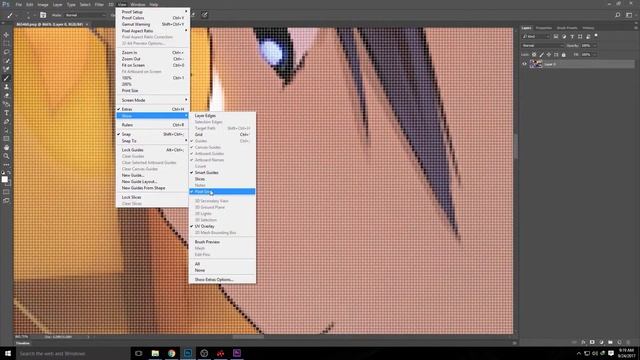Screen dimensions: 640x360
Task: Open the layer Opacity dropdown arrow
Action: (594, 46)
